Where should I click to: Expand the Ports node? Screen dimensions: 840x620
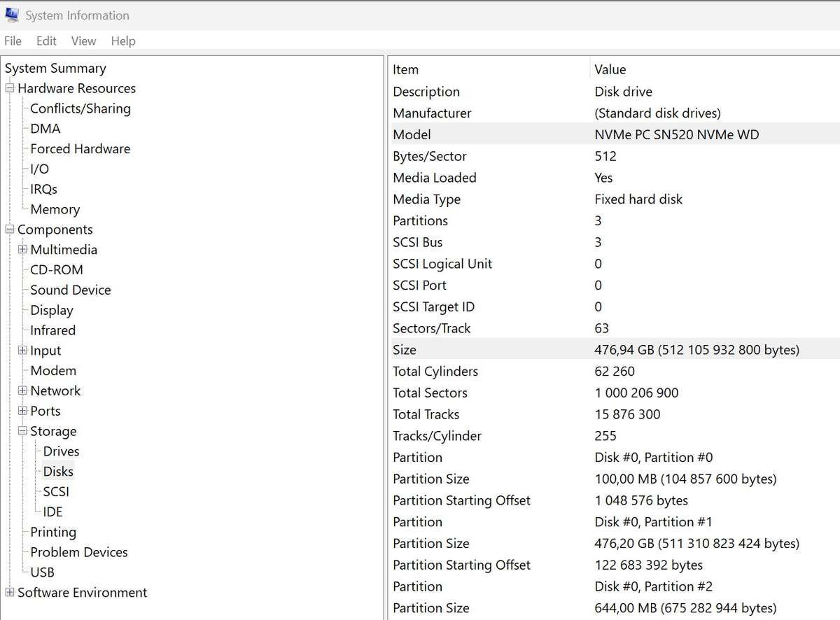tap(22, 411)
